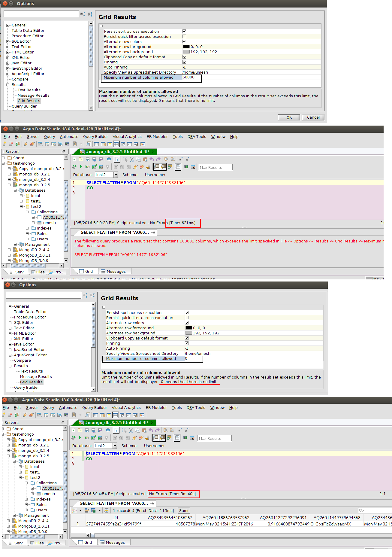Screen dimensions: 392x557
Task: Toggle Alternate row colors in 0-limit Options dialog
Action: (187, 323)
